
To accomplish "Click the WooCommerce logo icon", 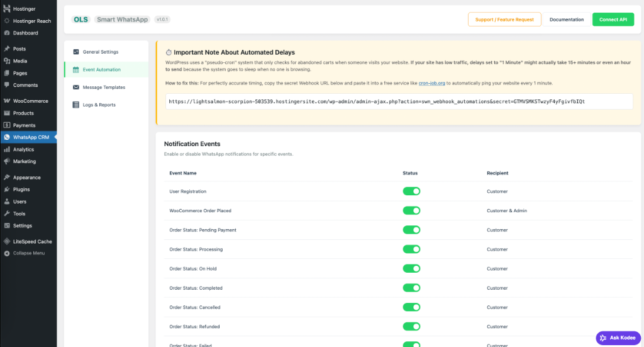I will pos(6,101).
